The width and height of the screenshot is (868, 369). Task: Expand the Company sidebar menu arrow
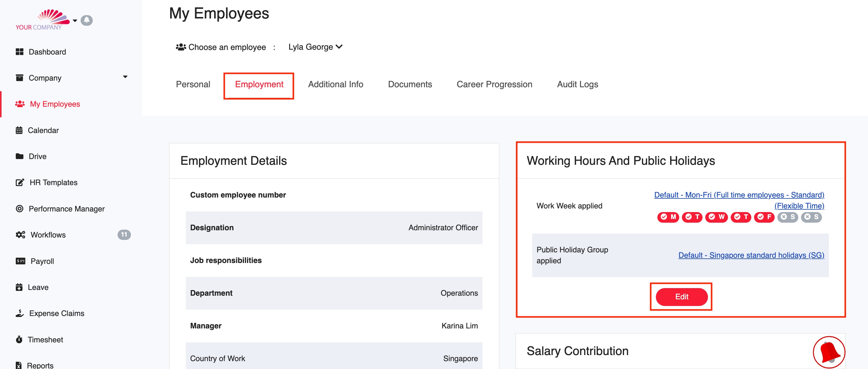(x=125, y=77)
